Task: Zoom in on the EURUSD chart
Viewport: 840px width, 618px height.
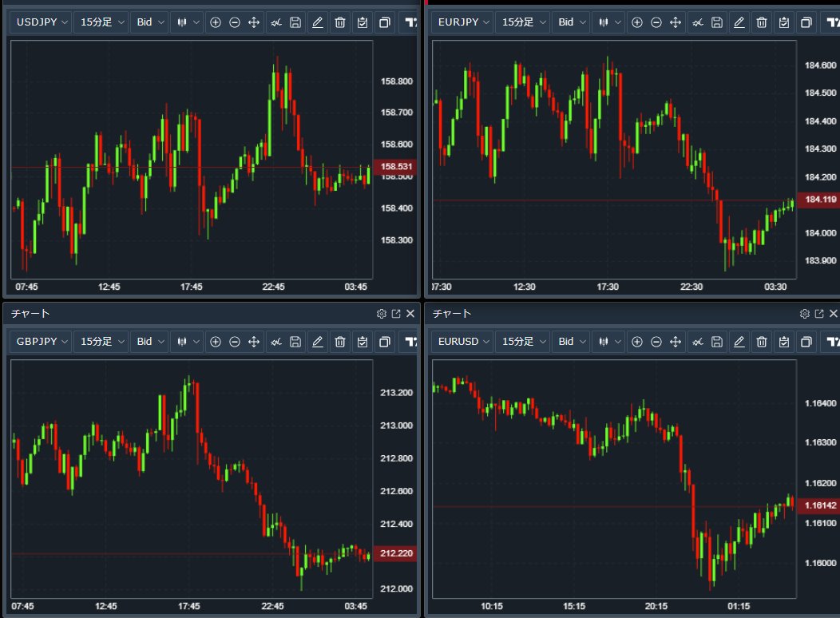Action: pyautogui.click(x=637, y=342)
